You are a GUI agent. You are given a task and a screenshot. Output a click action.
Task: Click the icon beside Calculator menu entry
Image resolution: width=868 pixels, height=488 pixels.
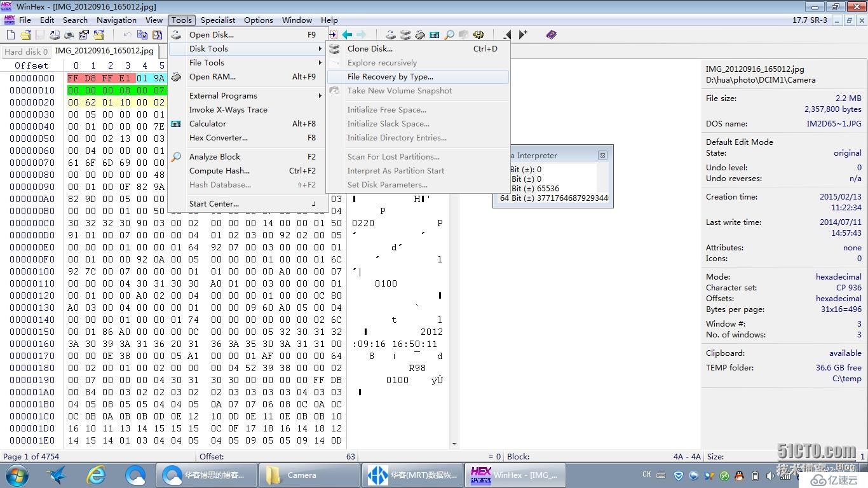coord(177,124)
